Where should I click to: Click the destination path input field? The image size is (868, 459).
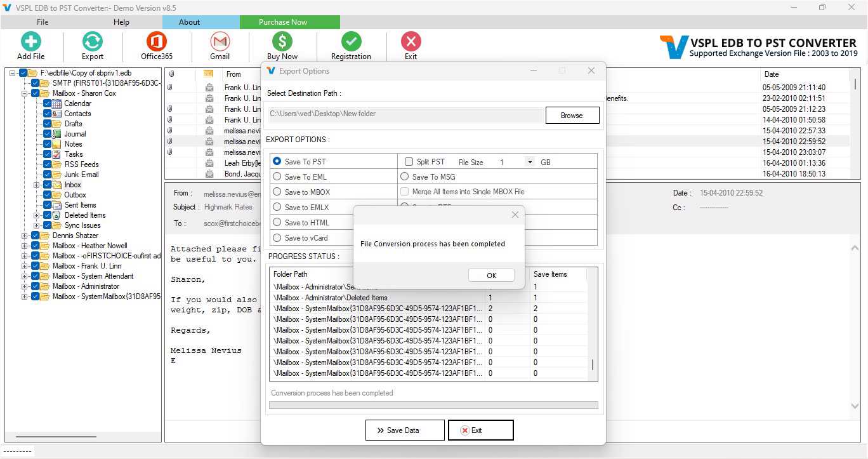(405, 114)
